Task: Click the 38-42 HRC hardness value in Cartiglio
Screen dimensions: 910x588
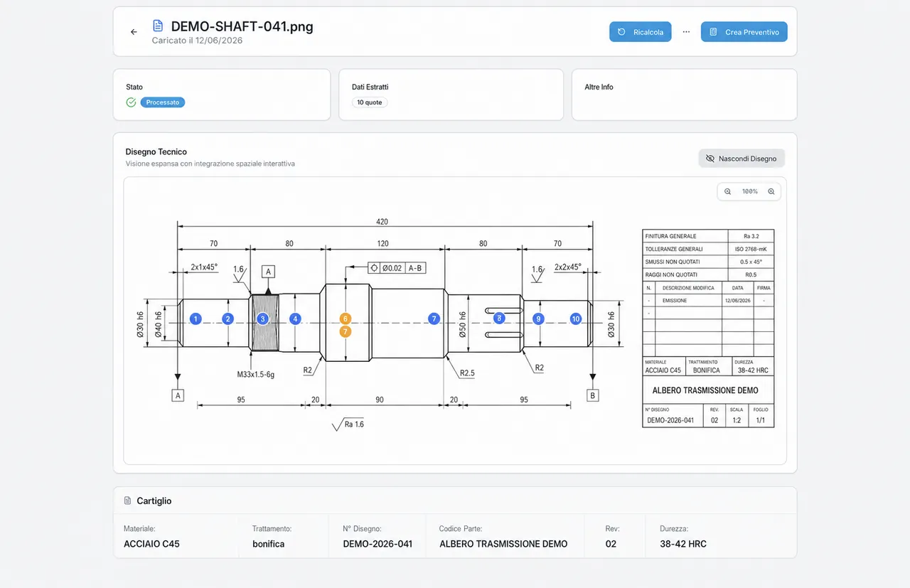Action: (683, 544)
